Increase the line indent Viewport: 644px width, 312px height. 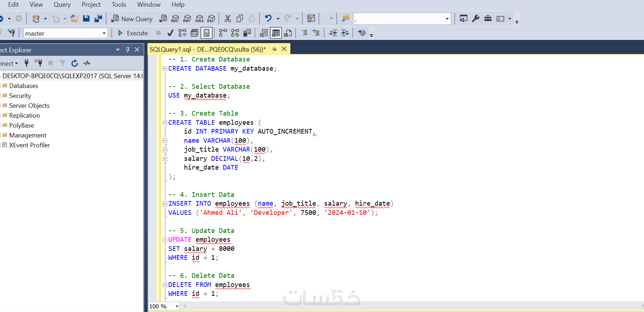pos(345,33)
